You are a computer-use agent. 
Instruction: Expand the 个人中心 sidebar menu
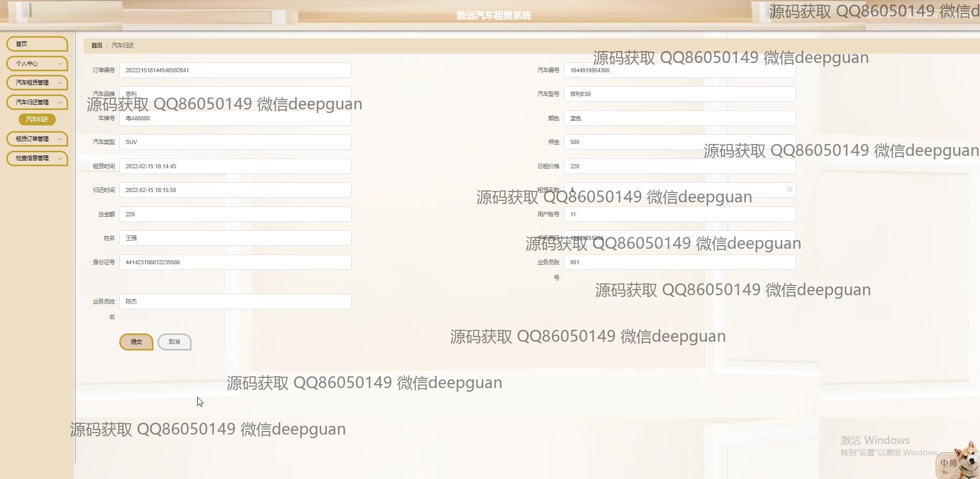[37, 63]
